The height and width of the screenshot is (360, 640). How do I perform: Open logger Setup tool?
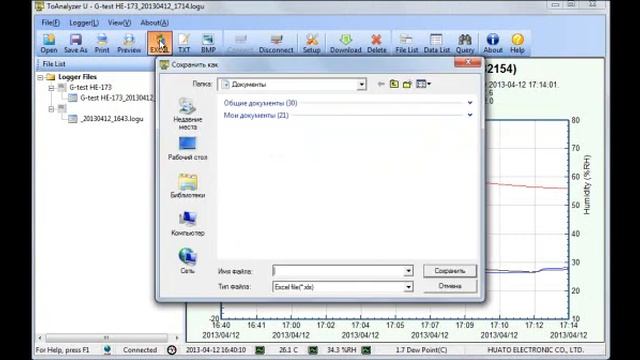tap(311, 43)
